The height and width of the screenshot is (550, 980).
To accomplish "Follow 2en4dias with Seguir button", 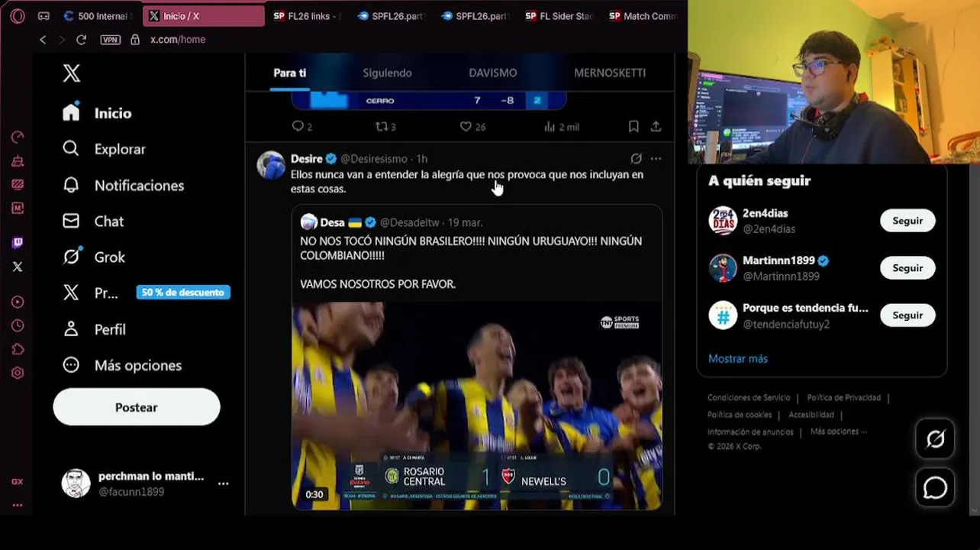I will pos(907,221).
